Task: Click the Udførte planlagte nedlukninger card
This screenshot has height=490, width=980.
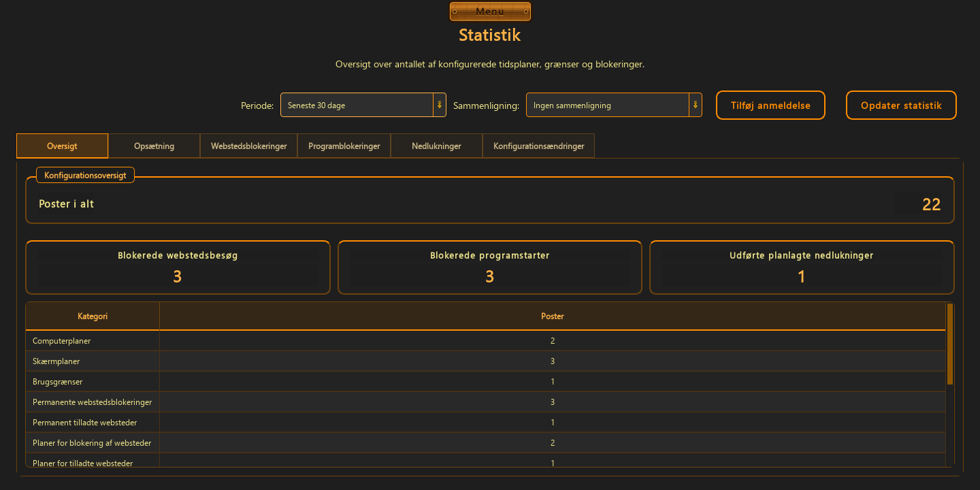Action: [x=802, y=267]
